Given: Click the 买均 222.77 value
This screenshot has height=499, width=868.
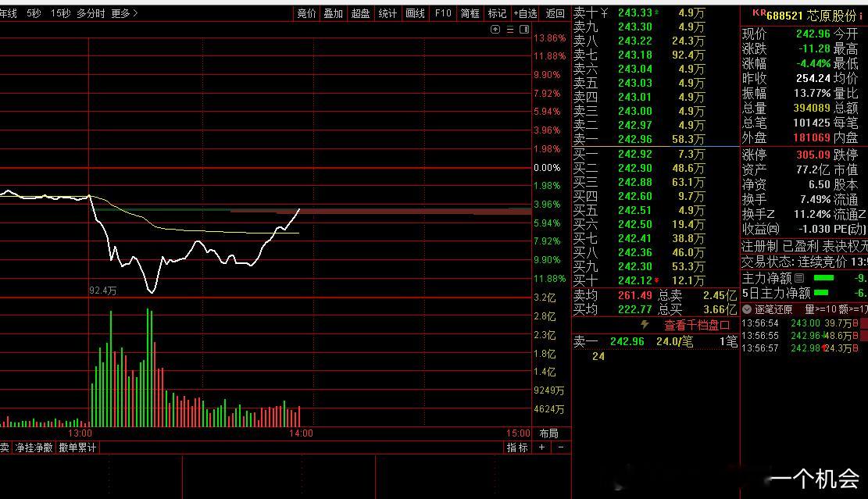Looking at the screenshot, I should [635, 309].
